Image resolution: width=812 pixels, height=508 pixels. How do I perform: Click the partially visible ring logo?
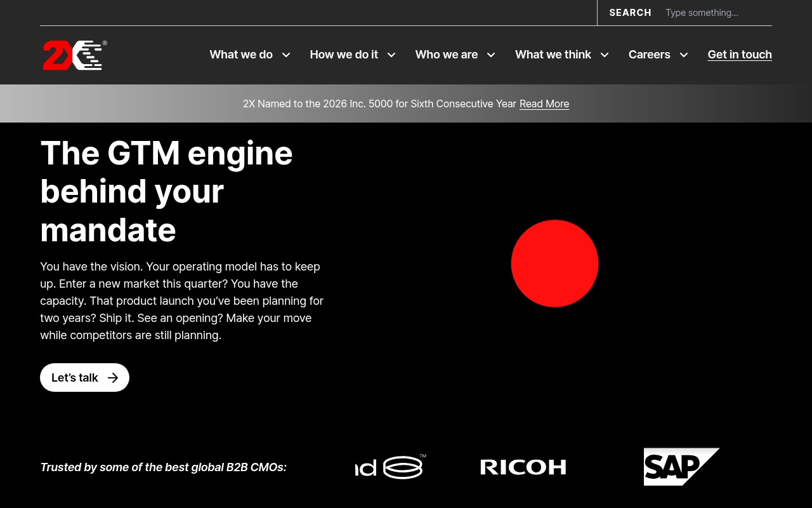[x=390, y=467]
